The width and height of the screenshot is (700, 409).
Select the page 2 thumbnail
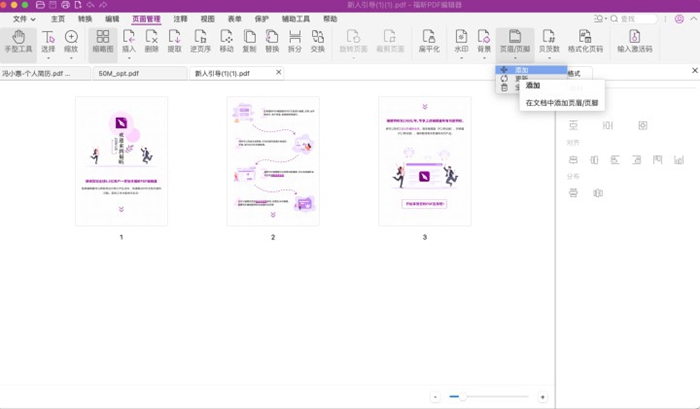pos(272,161)
